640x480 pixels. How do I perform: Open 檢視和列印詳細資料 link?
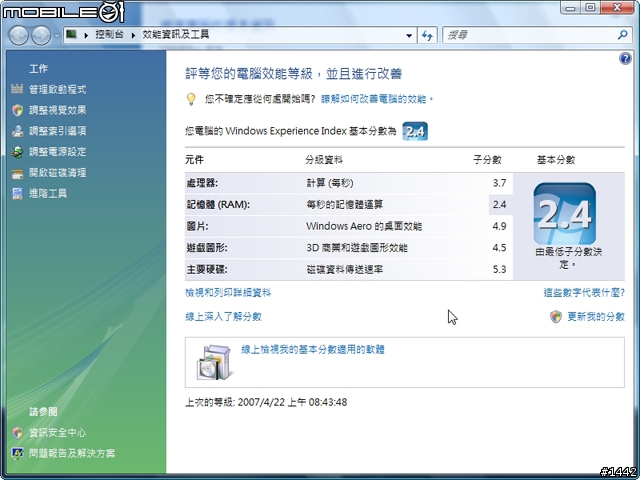coord(228,293)
